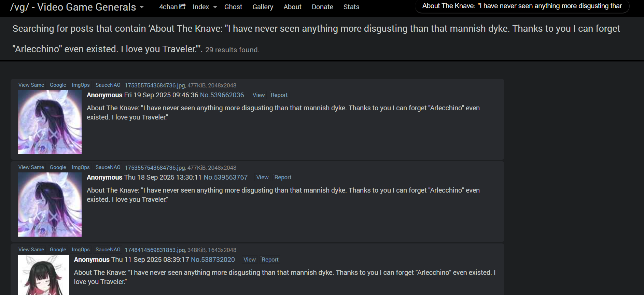Focus the search box in the header
This screenshot has height=295, width=644.
click(522, 6)
